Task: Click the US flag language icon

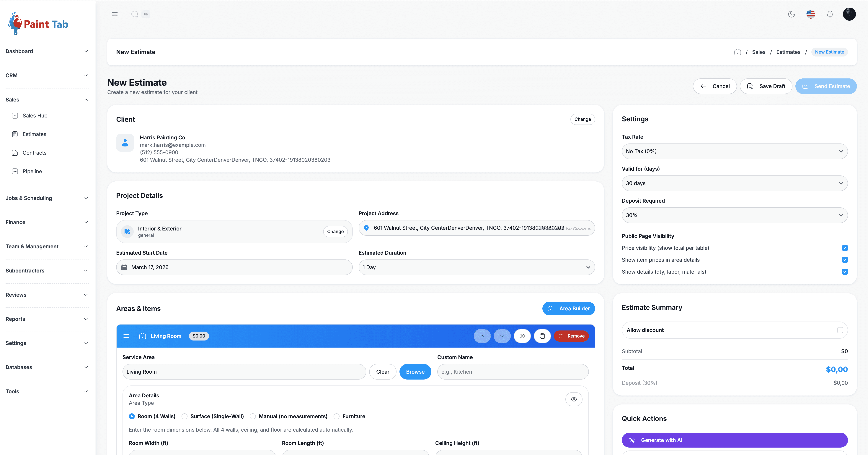Action: [x=810, y=14]
